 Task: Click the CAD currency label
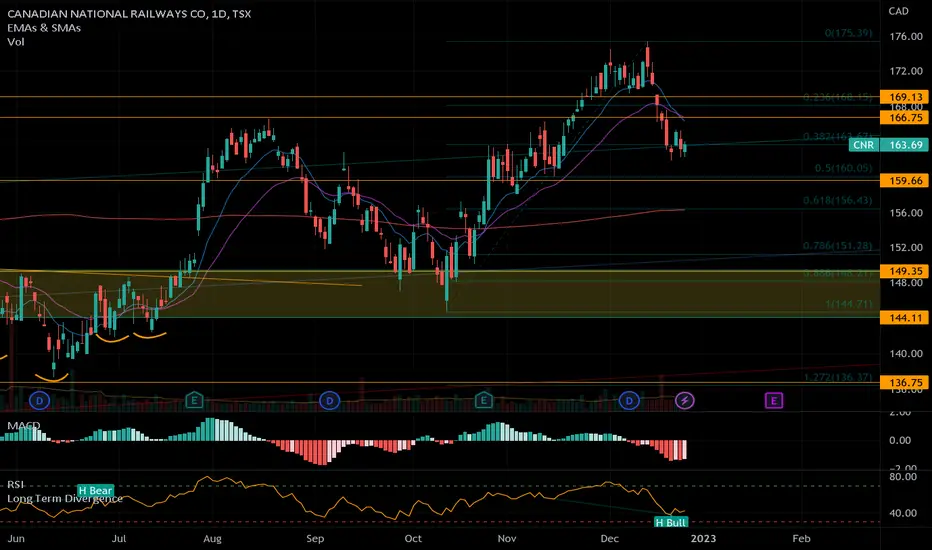898,11
